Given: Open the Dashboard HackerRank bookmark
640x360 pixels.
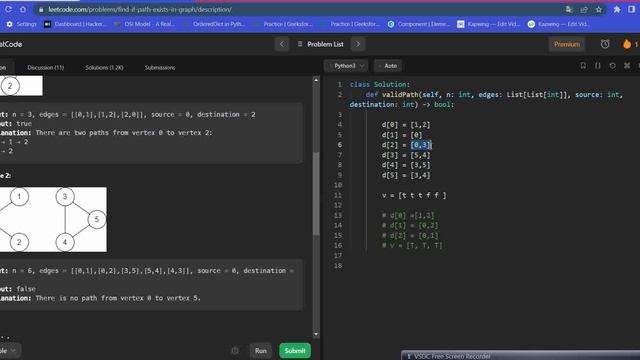Looking at the screenshot, I should click(75, 24).
